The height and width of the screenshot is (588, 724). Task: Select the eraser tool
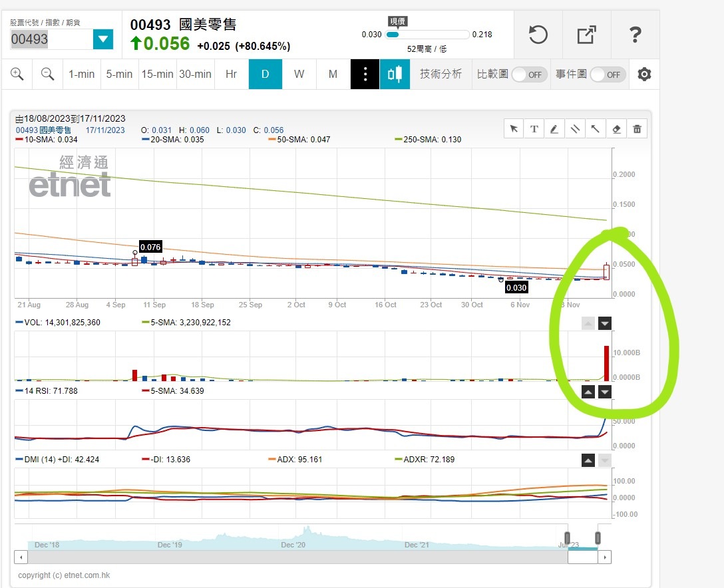coord(616,129)
